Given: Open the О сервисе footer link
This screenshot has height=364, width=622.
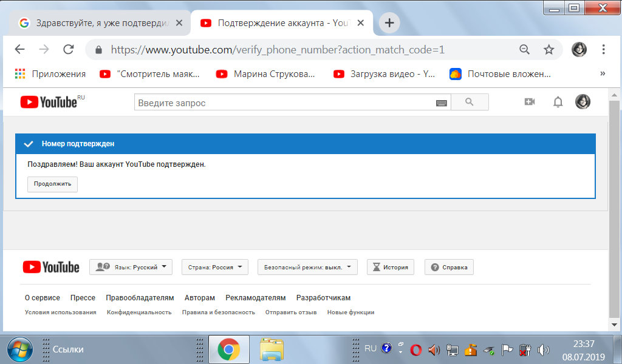Looking at the screenshot, I should pyautogui.click(x=43, y=297).
